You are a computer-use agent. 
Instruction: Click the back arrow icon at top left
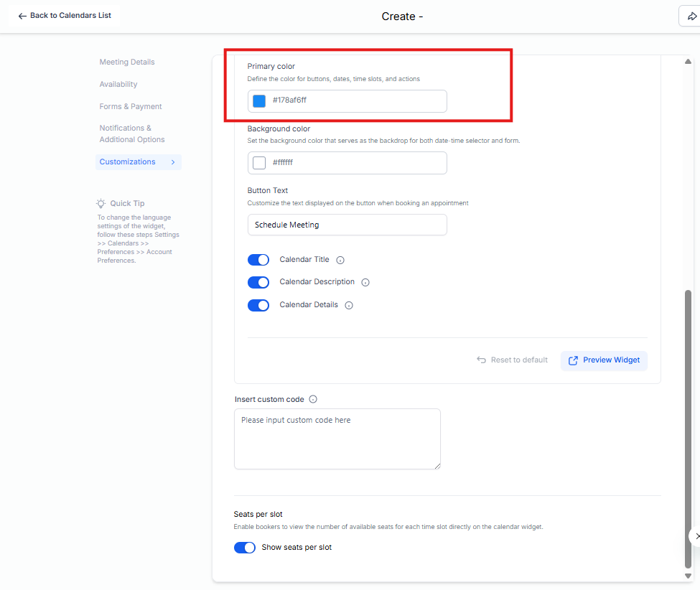tap(22, 16)
